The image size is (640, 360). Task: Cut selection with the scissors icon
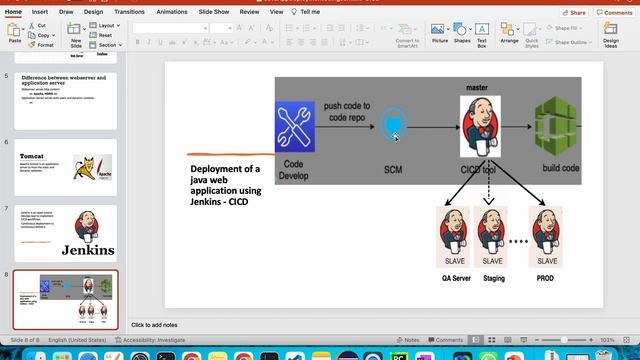(31, 25)
